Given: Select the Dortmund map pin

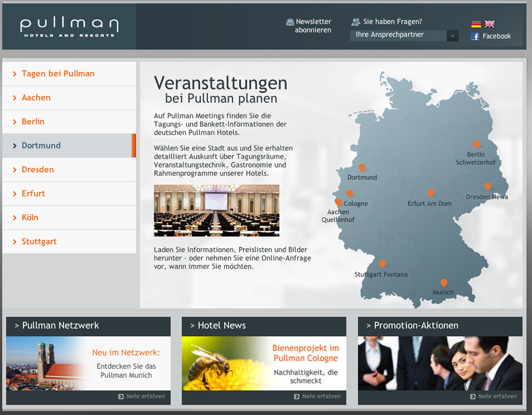Looking at the screenshot, I should (362, 168).
